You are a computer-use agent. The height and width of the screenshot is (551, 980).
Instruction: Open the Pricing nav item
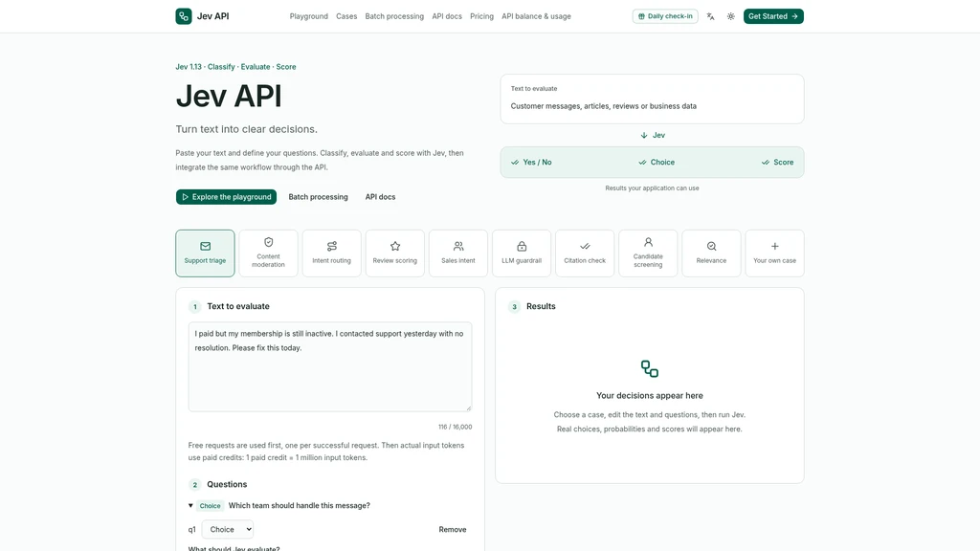(x=482, y=16)
